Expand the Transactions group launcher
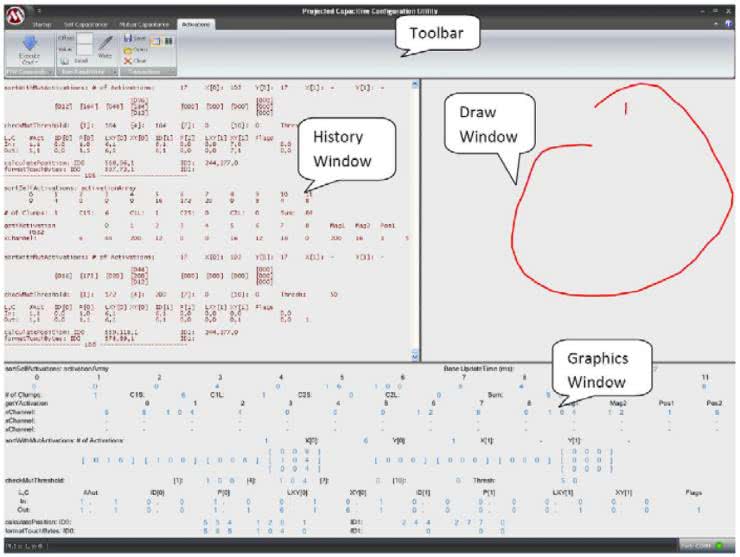This screenshot has height=557, width=740. 171,72
